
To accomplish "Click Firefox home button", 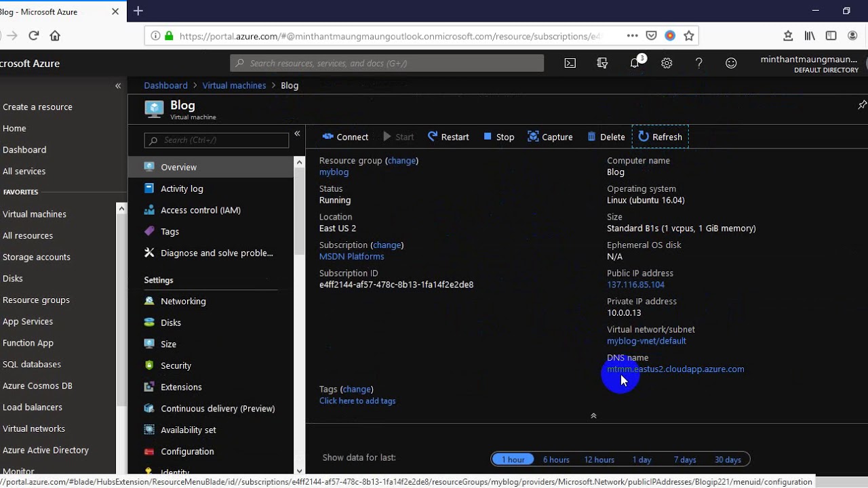I will [55, 36].
